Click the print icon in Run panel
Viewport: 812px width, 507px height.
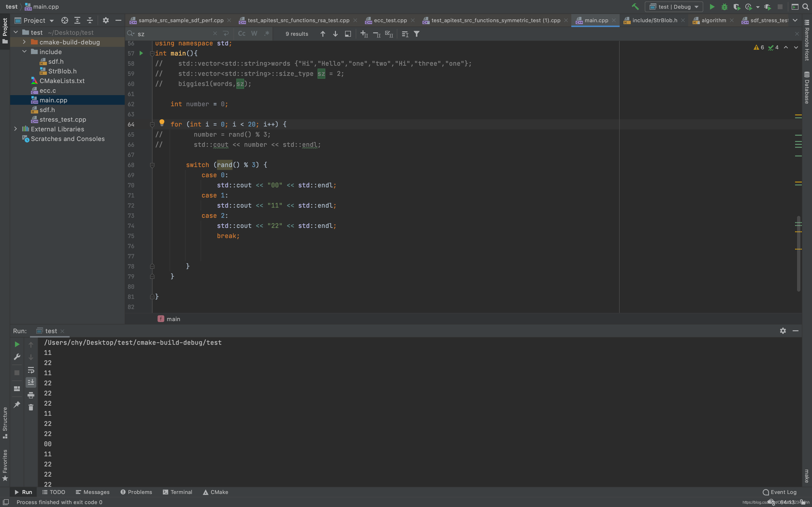(x=31, y=395)
